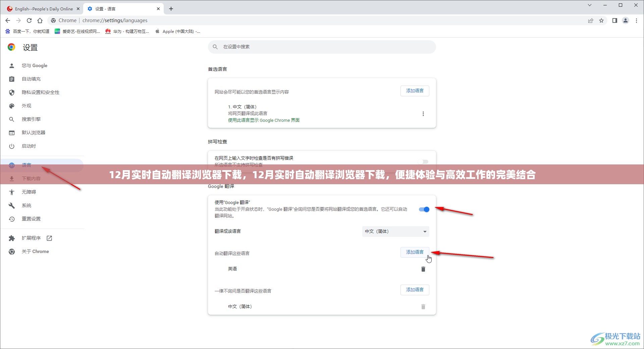
Task: Open the home page icon
Action: click(x=40, y=20)
